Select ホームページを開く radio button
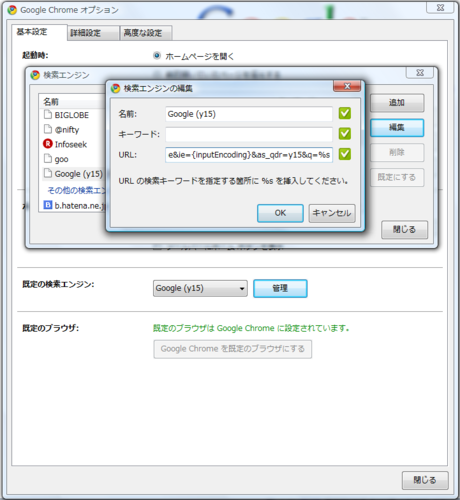 [x=157, y=56]
